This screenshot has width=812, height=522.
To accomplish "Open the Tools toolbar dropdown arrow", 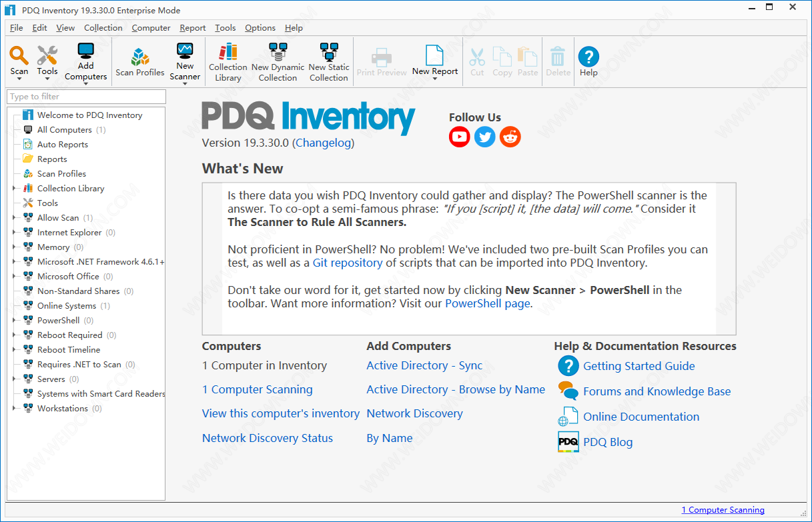I will [x=47, y=79].
